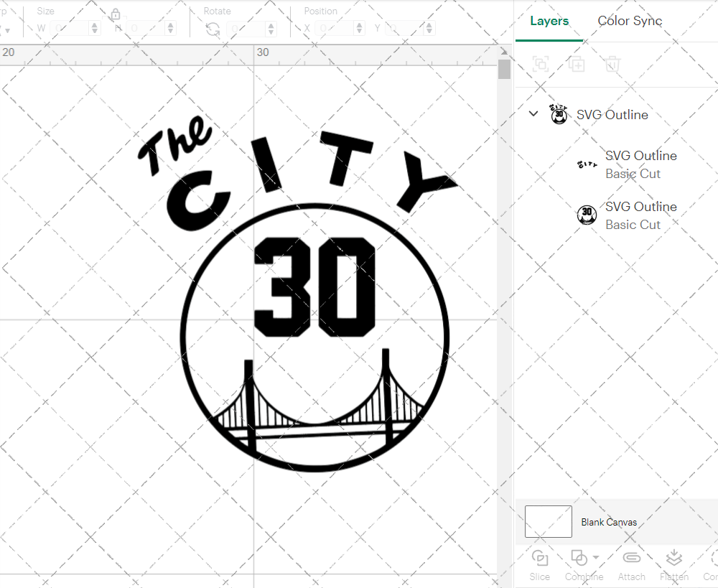Switch to the Color Sync tab

[x=630, y=21]
